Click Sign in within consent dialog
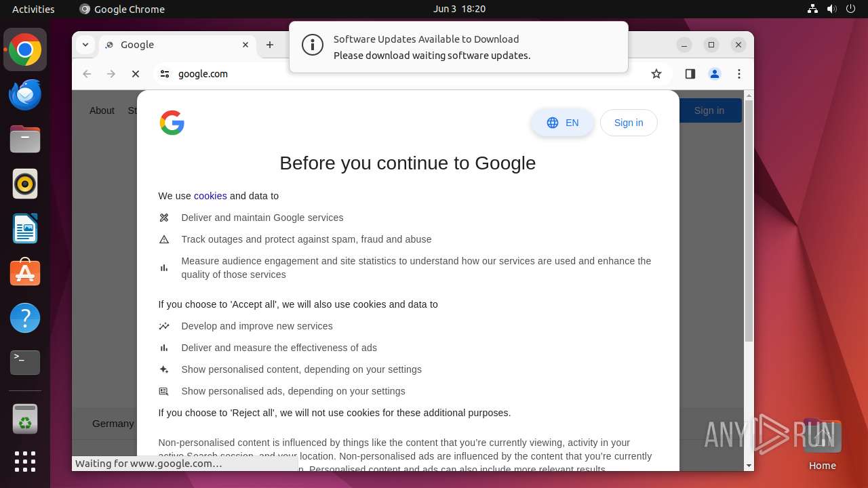 (x=629, y=123)
